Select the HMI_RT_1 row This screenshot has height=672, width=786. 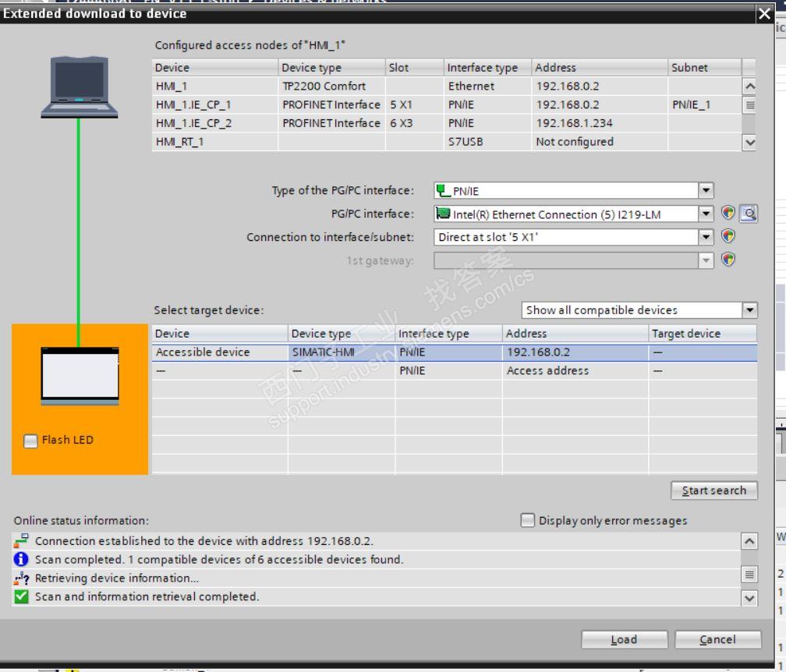coord(446,142)
